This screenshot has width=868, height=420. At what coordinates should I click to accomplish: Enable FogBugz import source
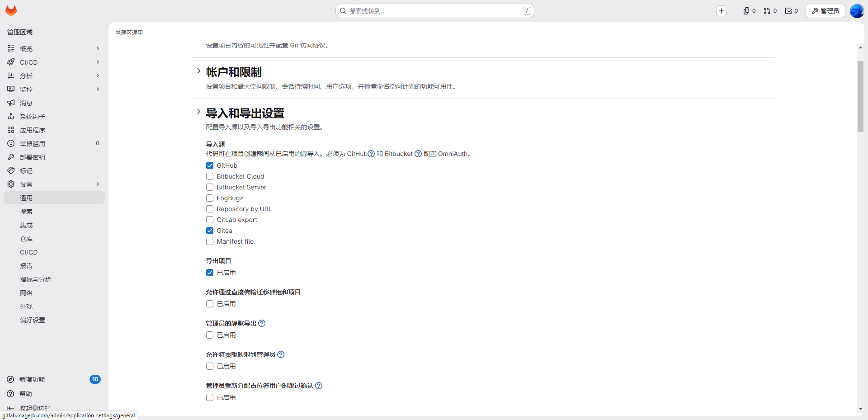210,198
